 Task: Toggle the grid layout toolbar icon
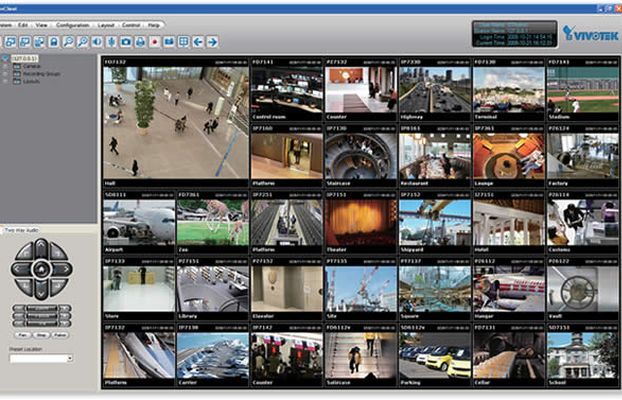184,42
